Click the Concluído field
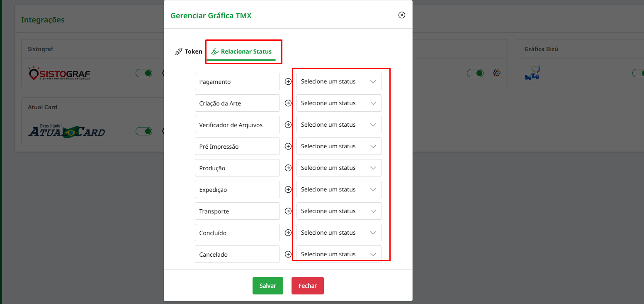 237,233
